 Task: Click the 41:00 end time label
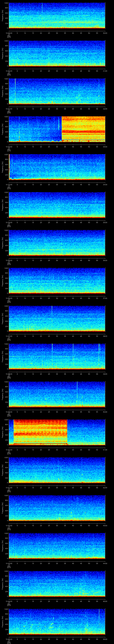105,450
